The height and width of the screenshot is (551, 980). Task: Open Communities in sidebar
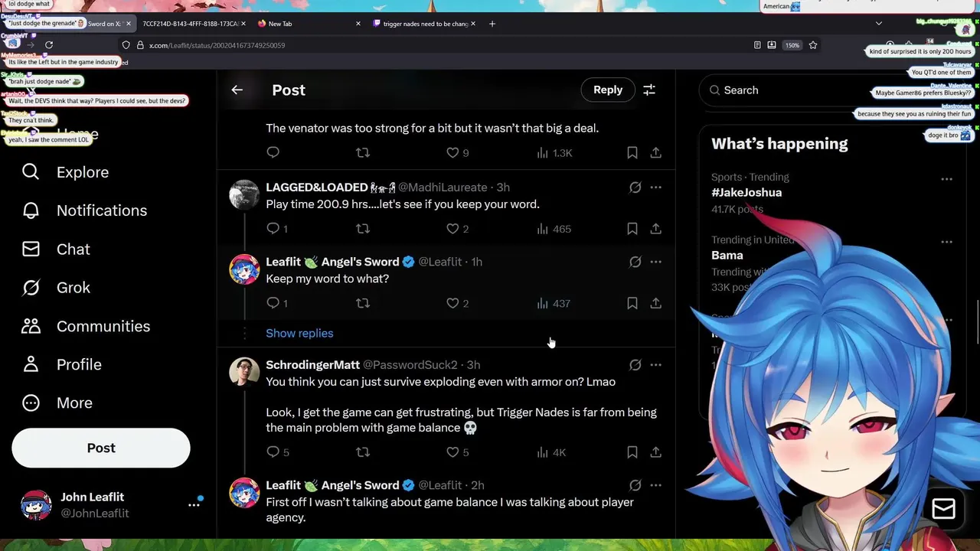tap(85, 326)
